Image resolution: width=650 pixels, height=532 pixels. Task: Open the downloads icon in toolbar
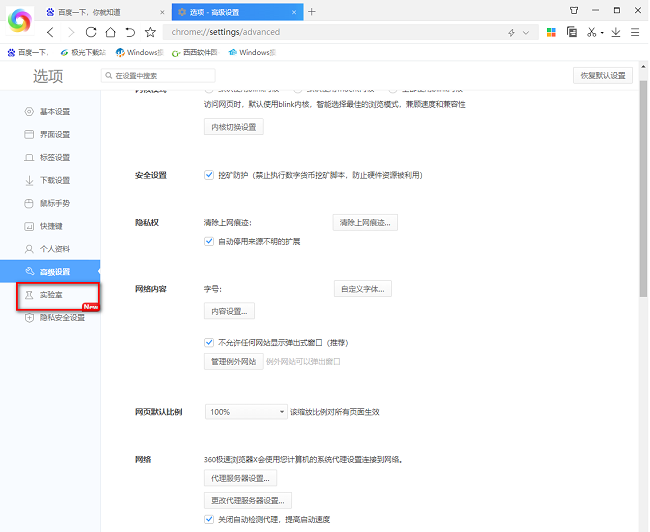coord(616,32)
